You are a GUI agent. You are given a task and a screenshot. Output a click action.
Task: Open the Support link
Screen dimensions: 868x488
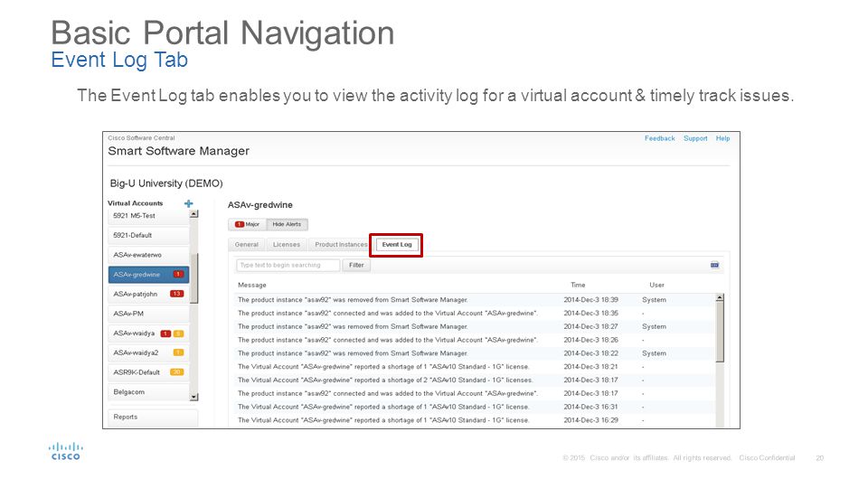coord(695,138)
